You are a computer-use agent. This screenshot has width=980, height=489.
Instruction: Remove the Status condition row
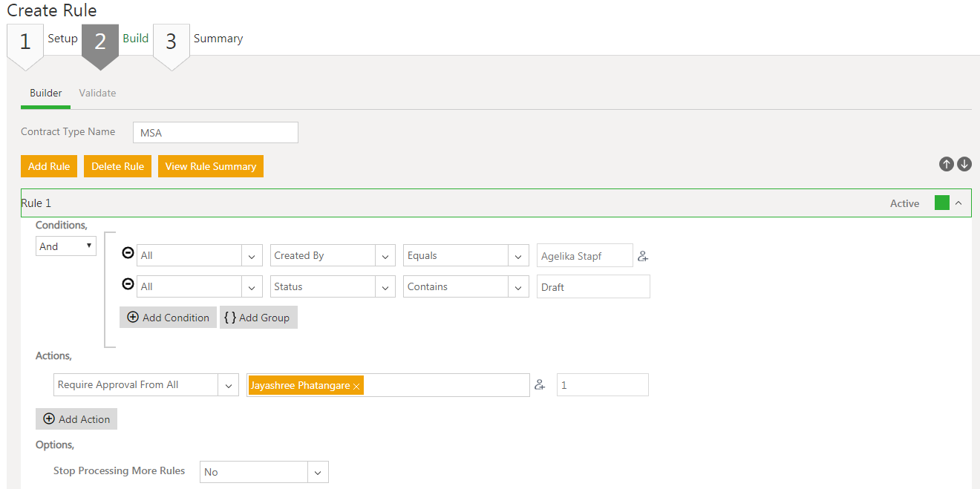(x=128, y=285)
